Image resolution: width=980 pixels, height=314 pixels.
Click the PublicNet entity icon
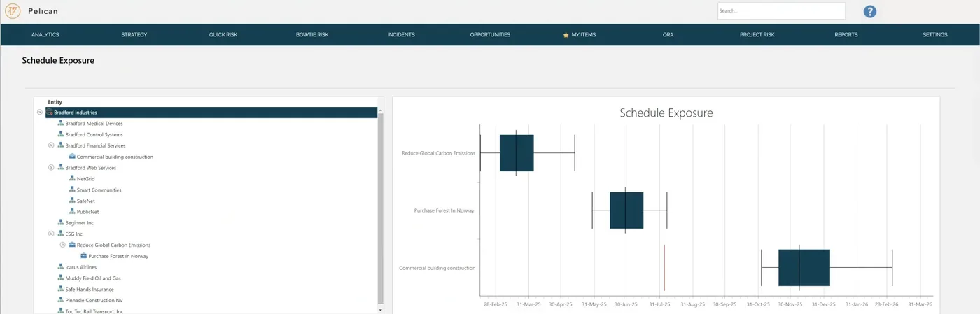pyautogui.click(x=72, y=211)
